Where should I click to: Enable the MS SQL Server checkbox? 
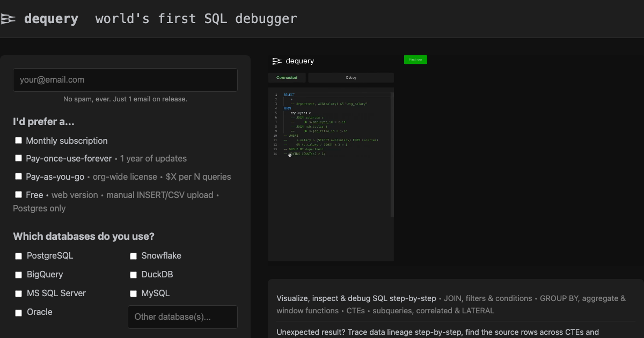(x=18, y=293)
